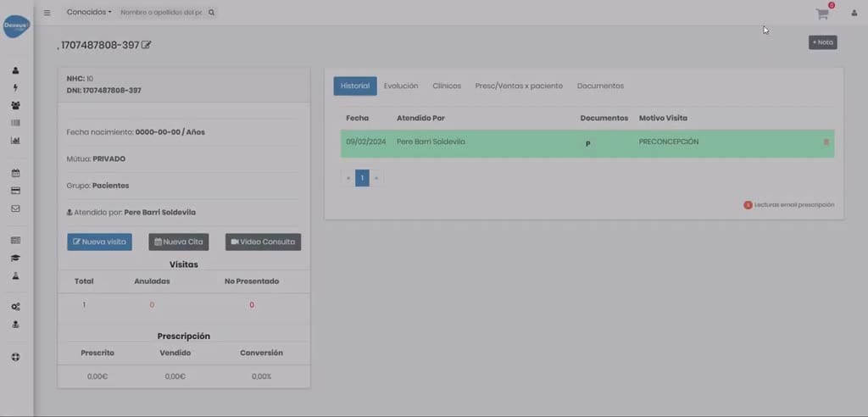The image size is (868, 417).
Task: Open the envelope mail sidebar icon
Action: pos(15,208)
